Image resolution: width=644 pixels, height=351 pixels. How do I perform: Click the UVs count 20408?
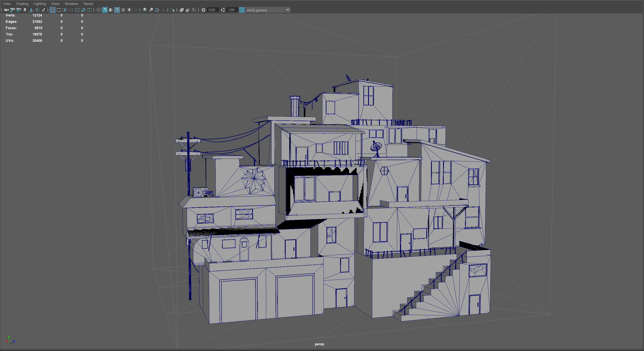tap(37, 41)
